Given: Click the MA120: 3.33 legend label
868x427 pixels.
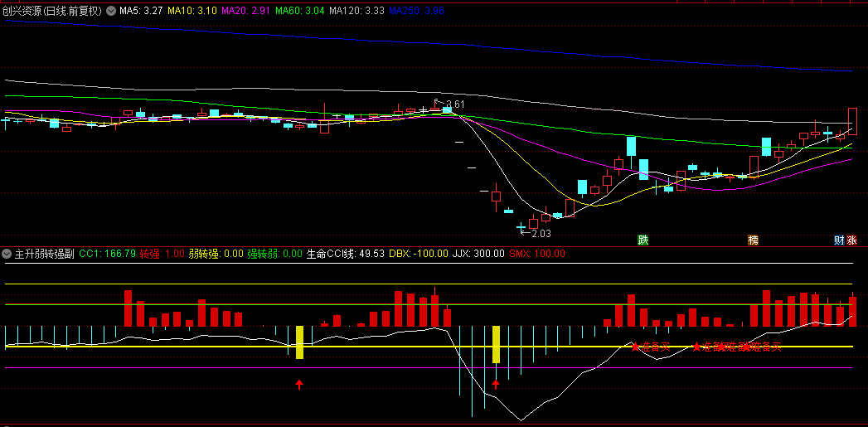Looking at the screenshot, I should [x=356, y=11].
